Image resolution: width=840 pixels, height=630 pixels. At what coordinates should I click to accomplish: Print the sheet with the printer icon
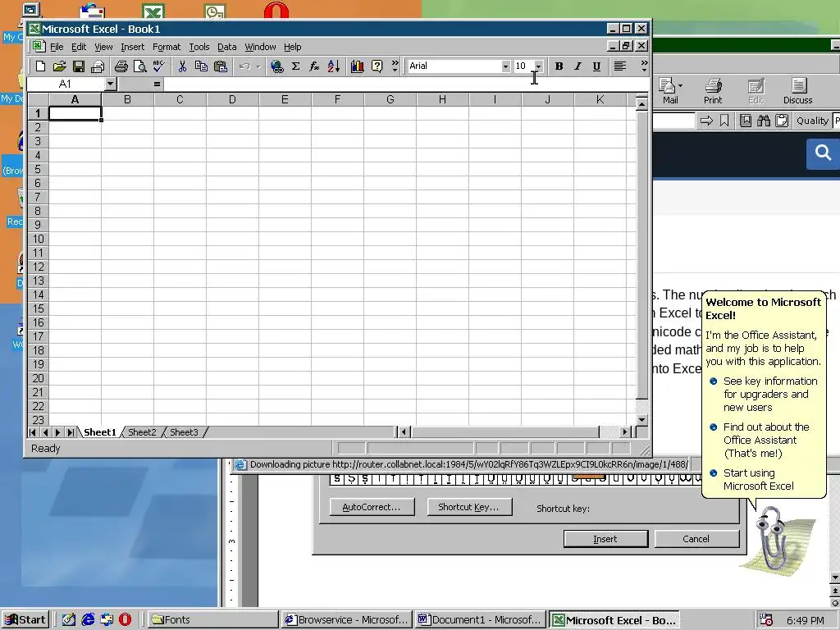(x=121, y=66)
